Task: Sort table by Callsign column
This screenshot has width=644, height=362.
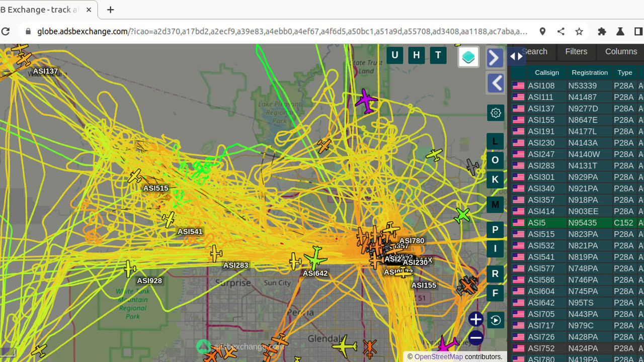Action: point(546,72)
